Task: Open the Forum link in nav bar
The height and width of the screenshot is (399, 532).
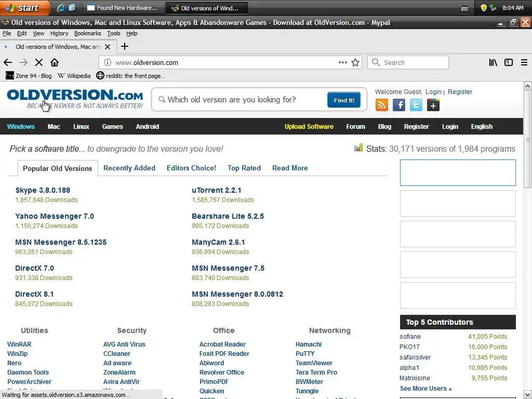Action: 355,127
